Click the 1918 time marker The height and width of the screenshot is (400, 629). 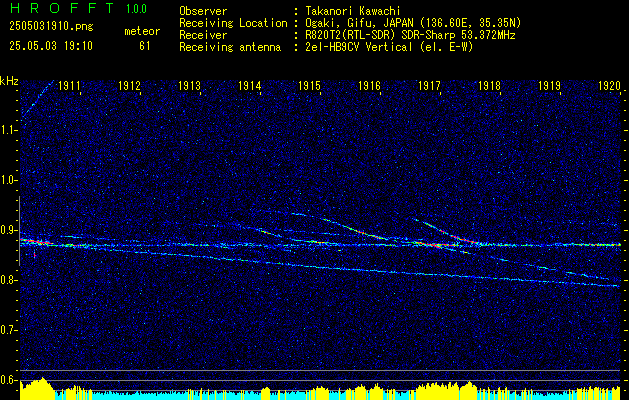pos(489,85)
